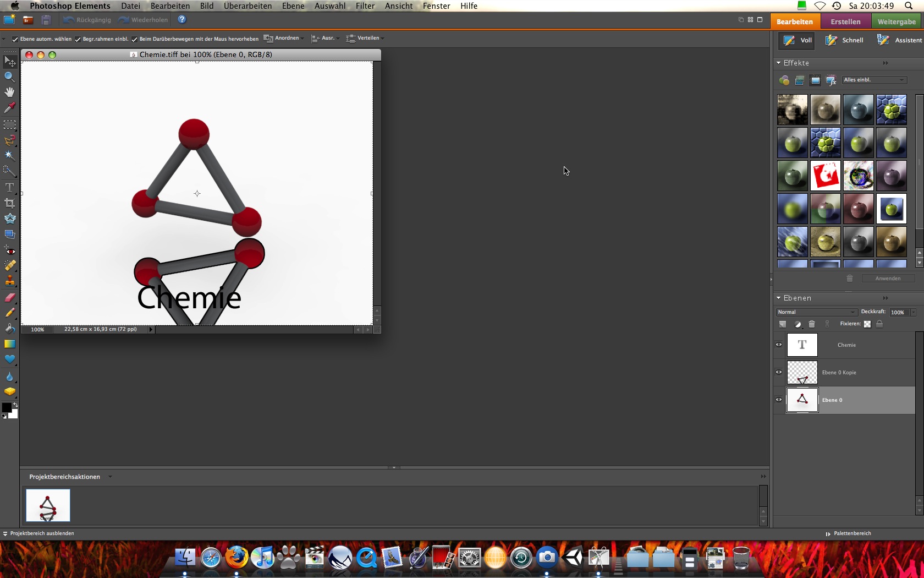Select the Red Eye Removal tool

point(9,250)
